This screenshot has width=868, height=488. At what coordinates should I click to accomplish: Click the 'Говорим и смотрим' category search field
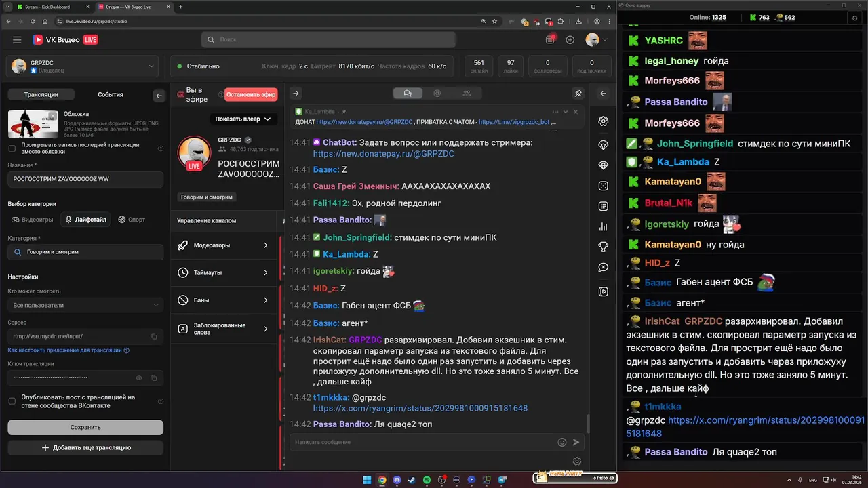point(85,252)
